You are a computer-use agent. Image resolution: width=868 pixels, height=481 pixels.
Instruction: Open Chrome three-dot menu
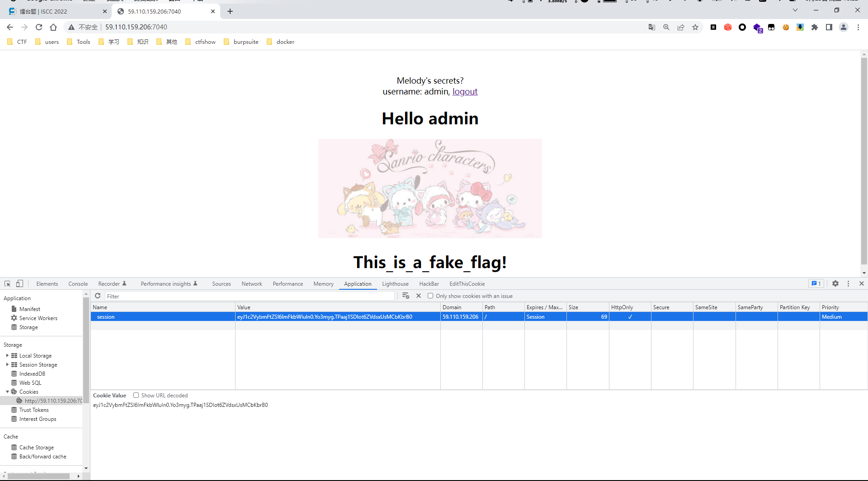[858, 27]
